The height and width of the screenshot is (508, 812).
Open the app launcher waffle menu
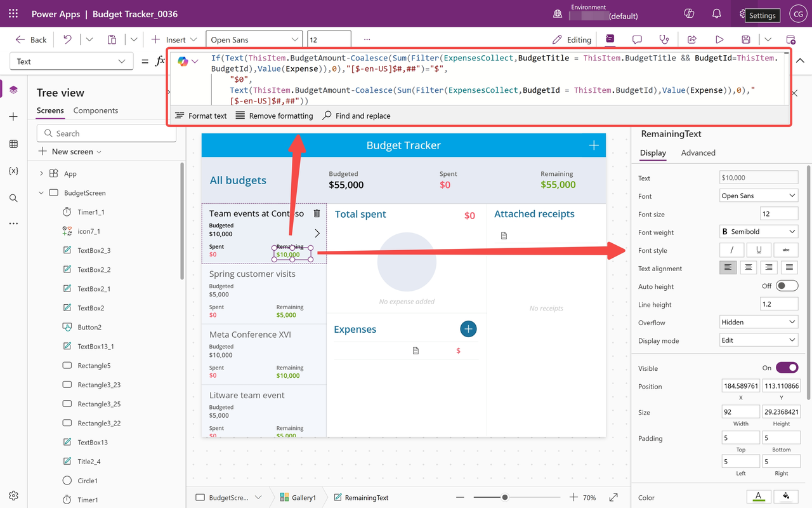click(x=13, y=13)
